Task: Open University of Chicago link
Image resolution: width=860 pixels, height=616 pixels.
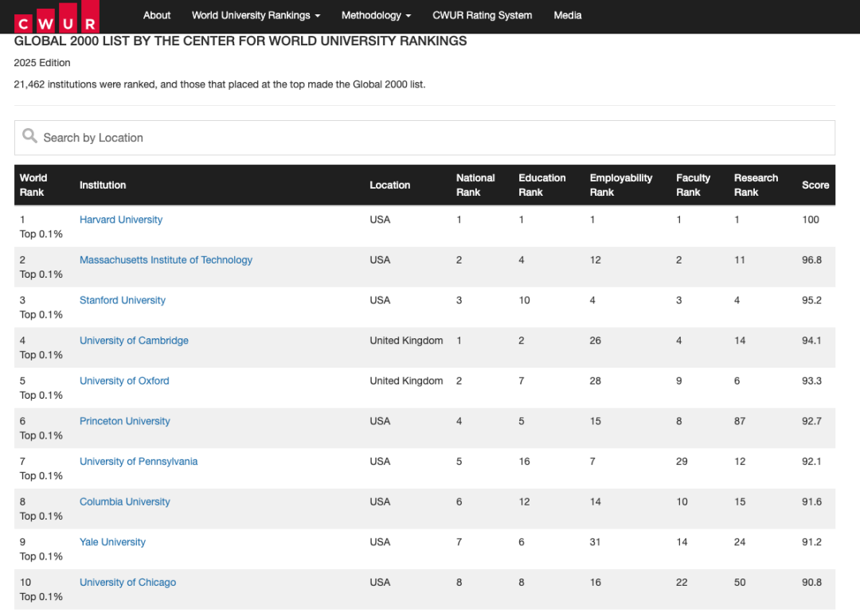Action: (127, 582)
